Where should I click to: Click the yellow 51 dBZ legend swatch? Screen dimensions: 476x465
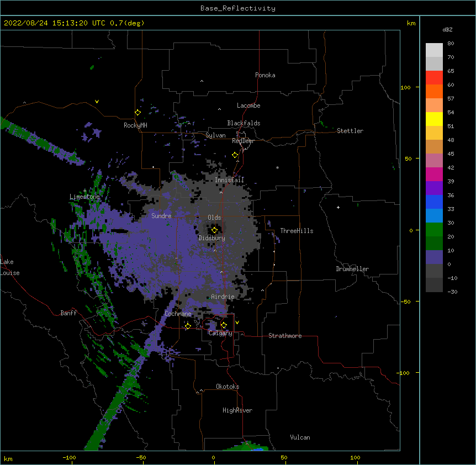[434, 119]
